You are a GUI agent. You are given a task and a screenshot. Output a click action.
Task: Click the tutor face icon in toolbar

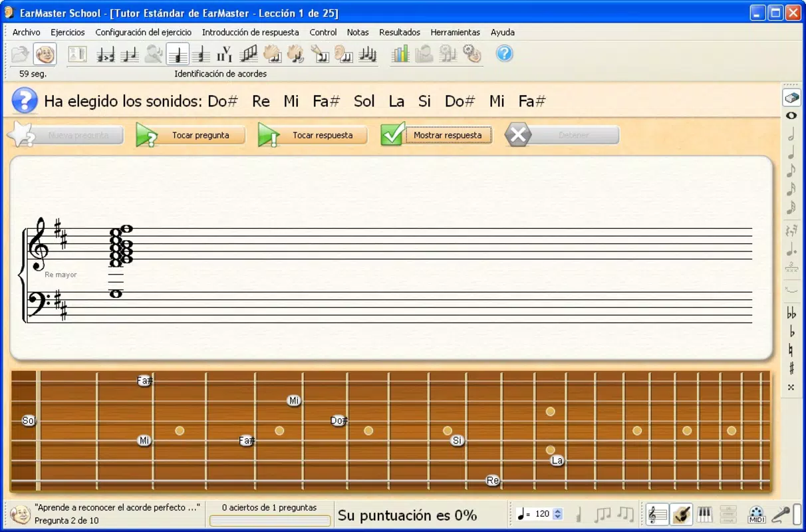coord(45,54)
